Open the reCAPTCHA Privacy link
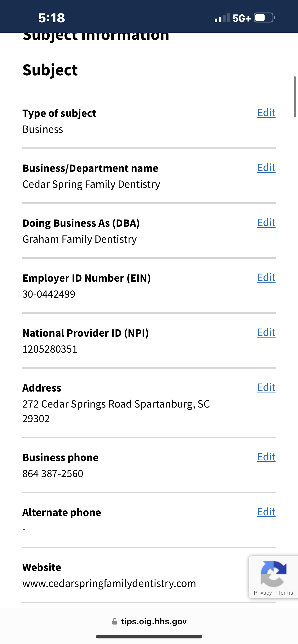 [x=263, y=593]
